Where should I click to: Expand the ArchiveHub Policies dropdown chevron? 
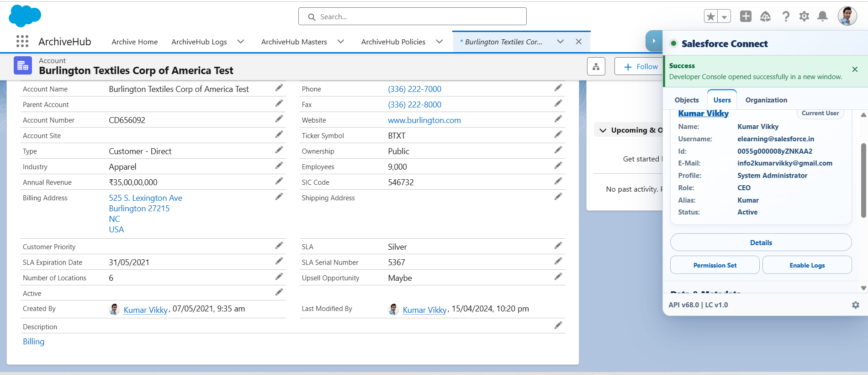pyautogui.click(x=439, y=42)
